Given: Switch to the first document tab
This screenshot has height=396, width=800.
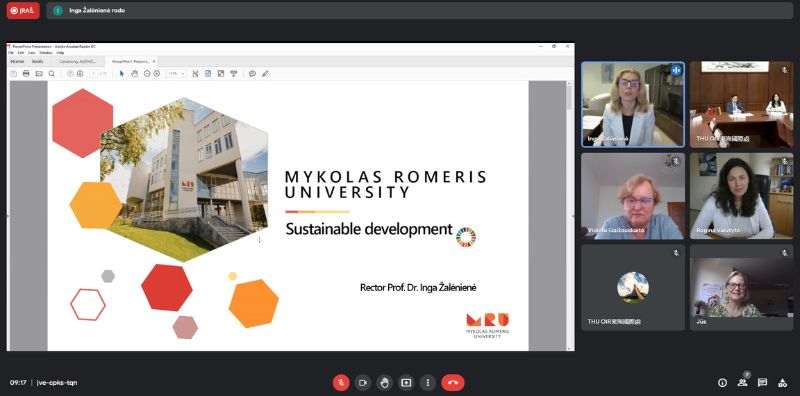Looking at the screenshot, I should pyautogui.click(x=78, y=61).
